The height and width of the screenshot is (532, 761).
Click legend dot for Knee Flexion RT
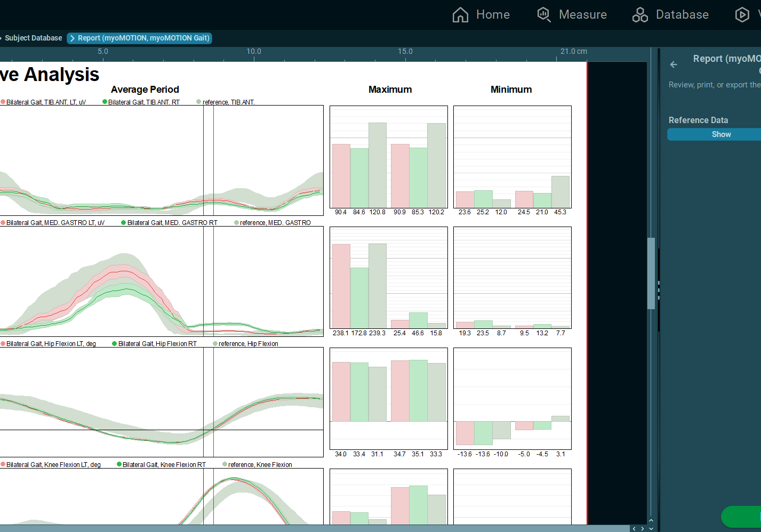(x=119, y=465)
